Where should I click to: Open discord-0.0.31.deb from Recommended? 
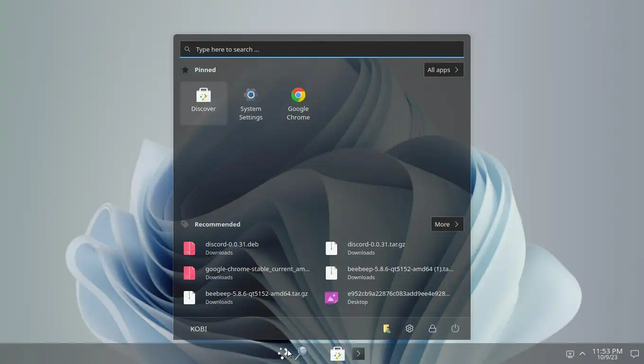point(251,248)
